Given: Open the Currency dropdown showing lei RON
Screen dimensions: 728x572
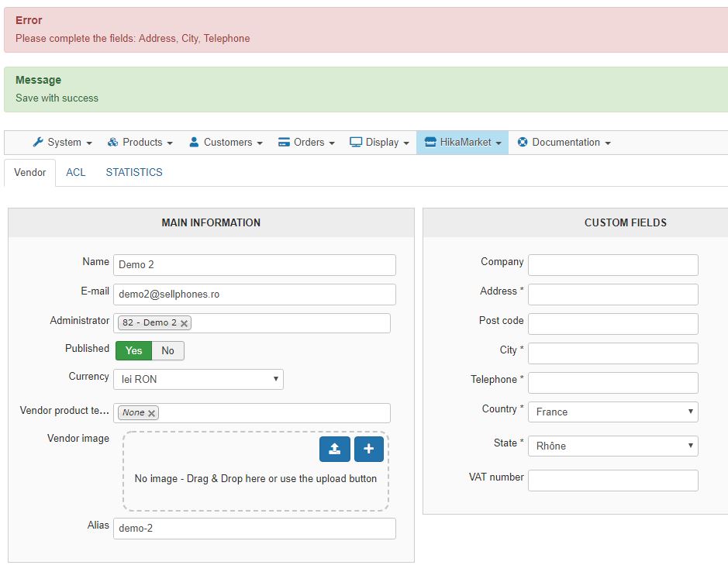Looking at the screenshot, I should coord(198,379).
